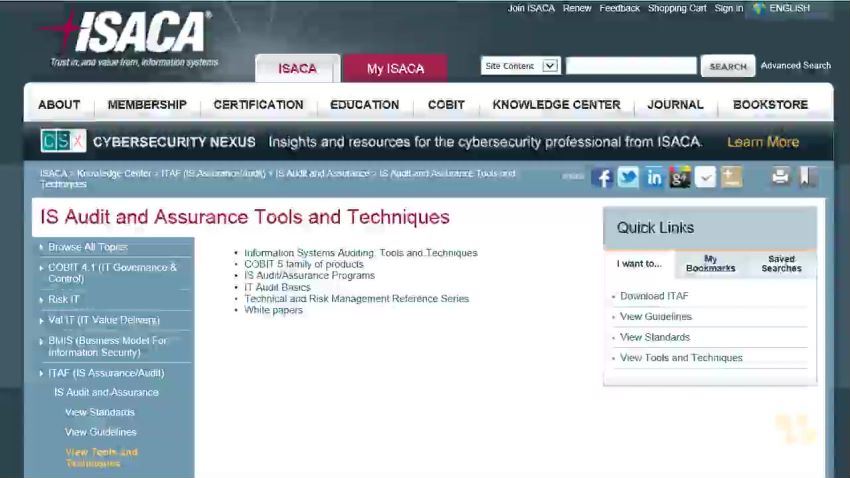Image resolution: width=850 pixels, height=478 pixels.
Task: Open the COBIT menu
Action: pyautogui.click(x=446, y=105)
